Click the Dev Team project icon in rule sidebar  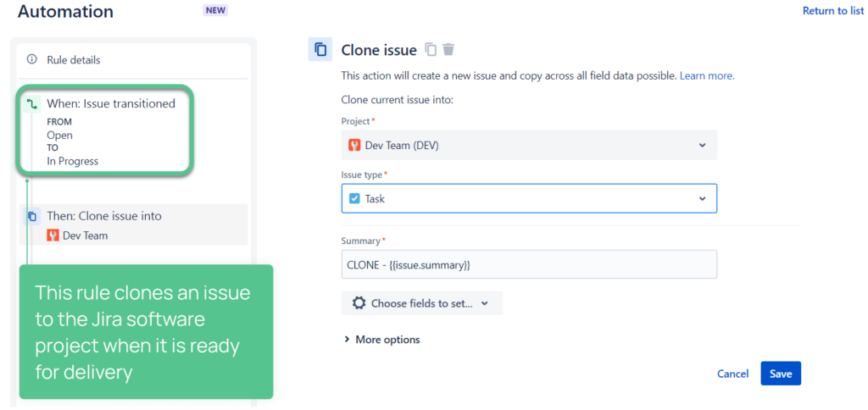tap(53, 235)
